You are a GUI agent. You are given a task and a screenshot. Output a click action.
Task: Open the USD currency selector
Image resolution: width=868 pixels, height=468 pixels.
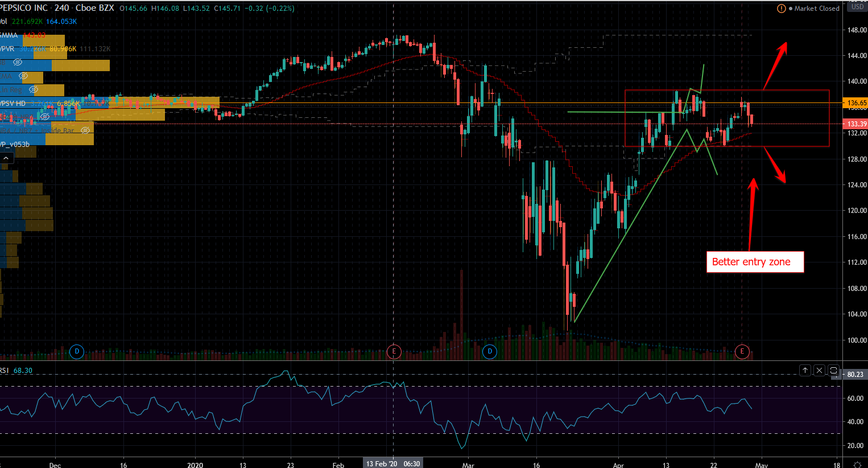857,7
